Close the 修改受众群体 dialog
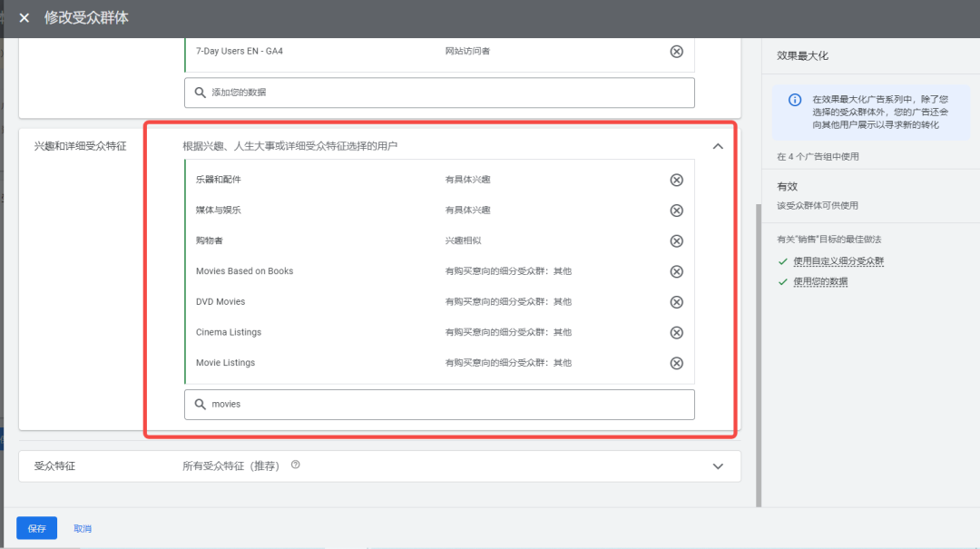 point(24,18)
